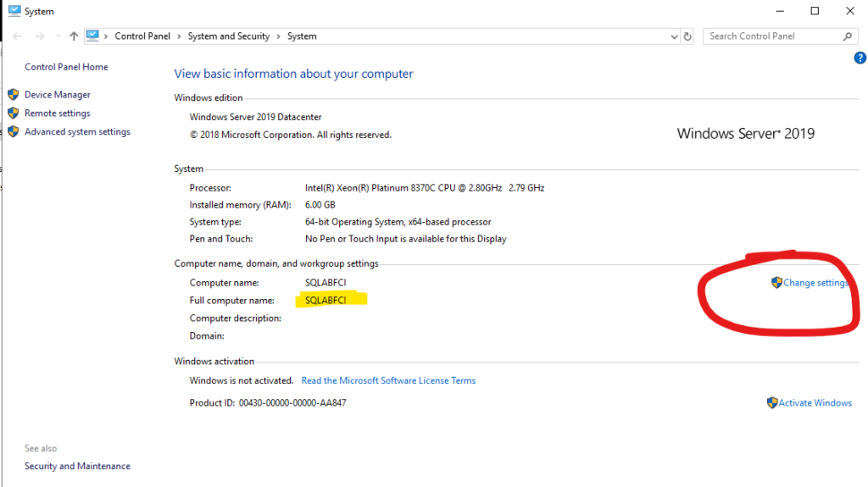Click processor Intel Xeon Platinum 8370C text
The image size is (868, 487).
point(425,188)
